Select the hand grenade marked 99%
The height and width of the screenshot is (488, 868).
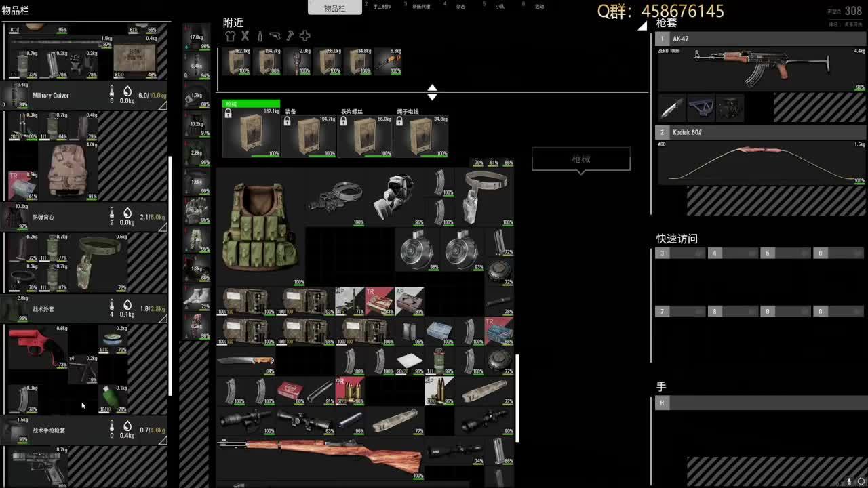(x=439, y=361)
